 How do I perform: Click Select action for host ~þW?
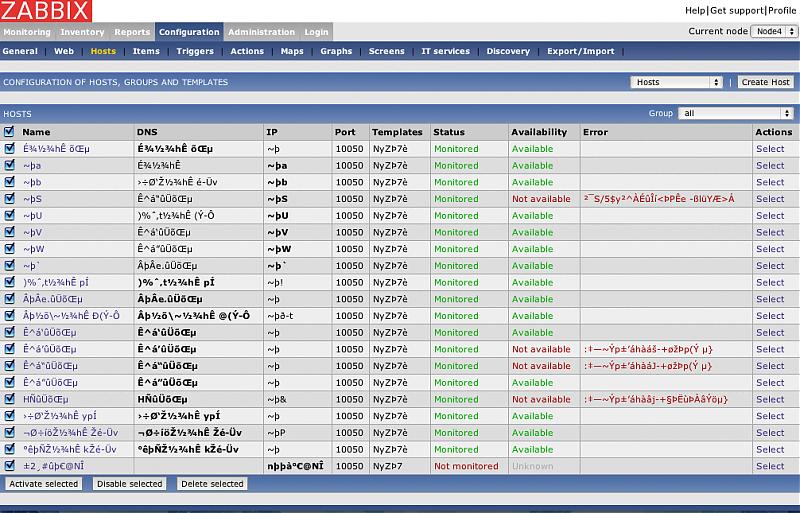770,249
